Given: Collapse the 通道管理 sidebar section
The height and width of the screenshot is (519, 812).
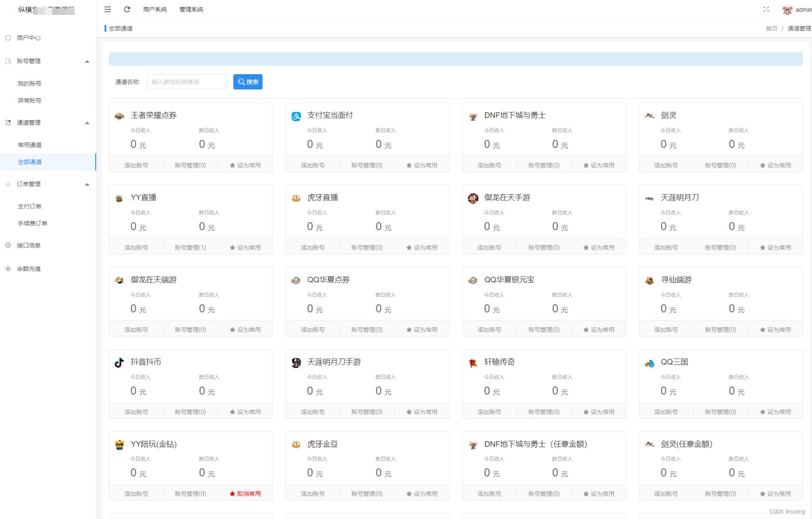Looking at the screenshot, I should pyautogui.click(x=87, y=123).
